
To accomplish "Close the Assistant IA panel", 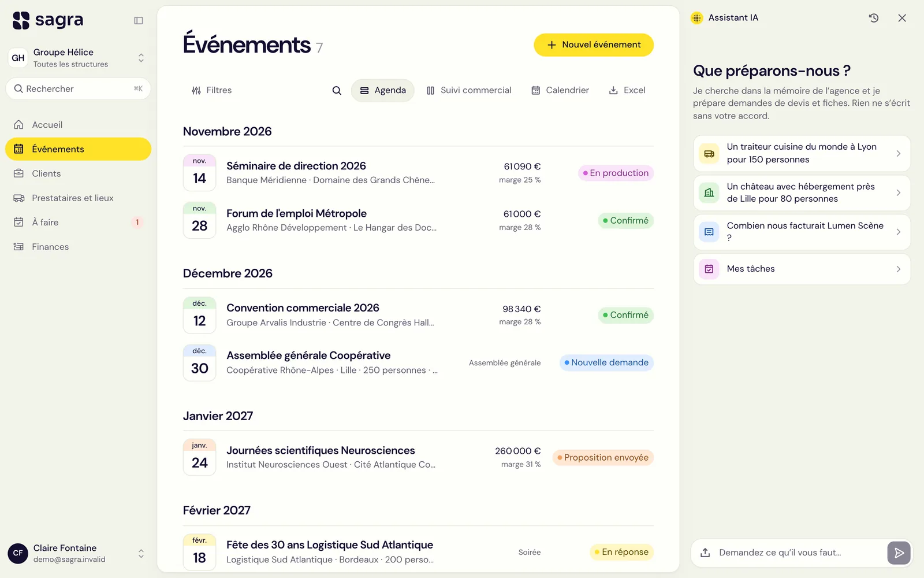I will 902,18.
